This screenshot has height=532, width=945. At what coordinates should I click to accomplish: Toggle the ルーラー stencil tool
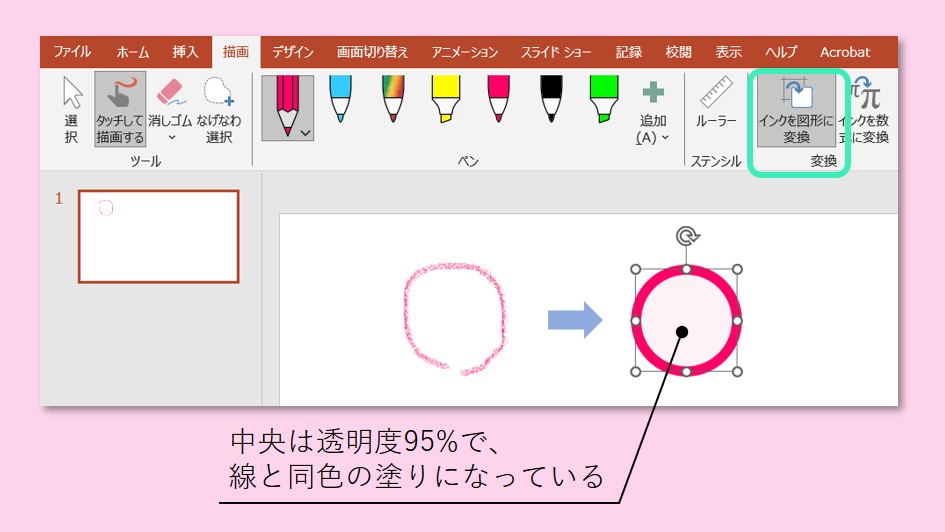click(716, 101)
